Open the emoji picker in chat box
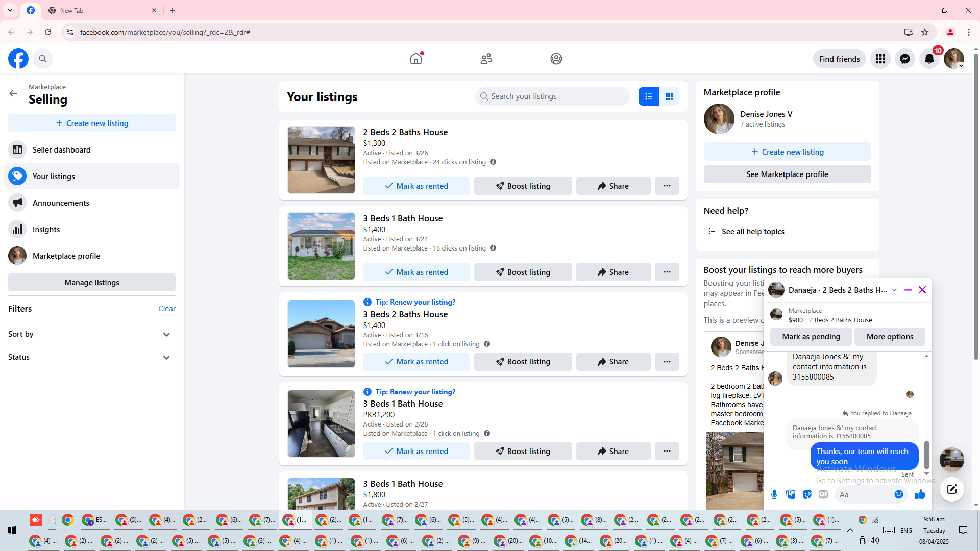The width and height of the screenshot is (980, 551). click(898, 494)
